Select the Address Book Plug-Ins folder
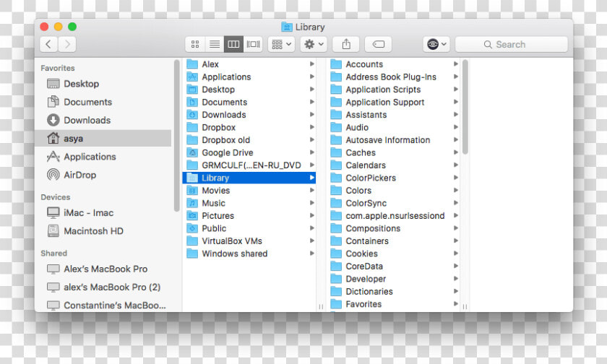Viewport: 607px width, 364px height. click(x=394, y=77)
